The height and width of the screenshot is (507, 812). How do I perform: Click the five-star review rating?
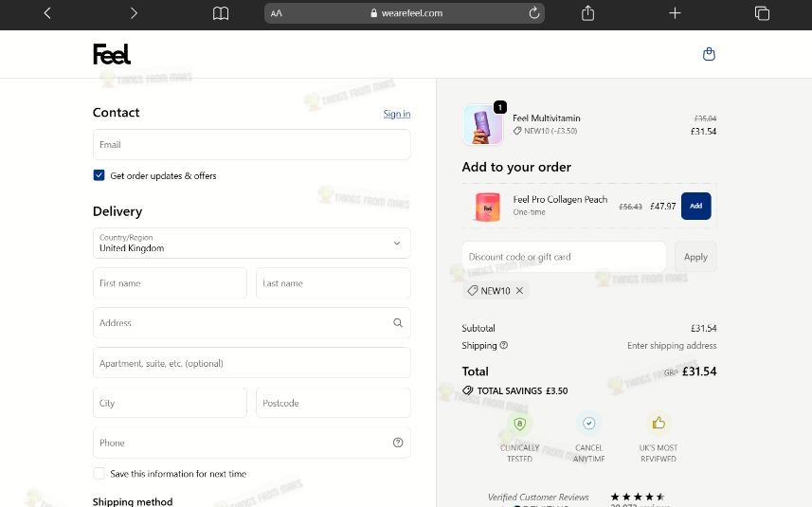[x=638, y=497]
